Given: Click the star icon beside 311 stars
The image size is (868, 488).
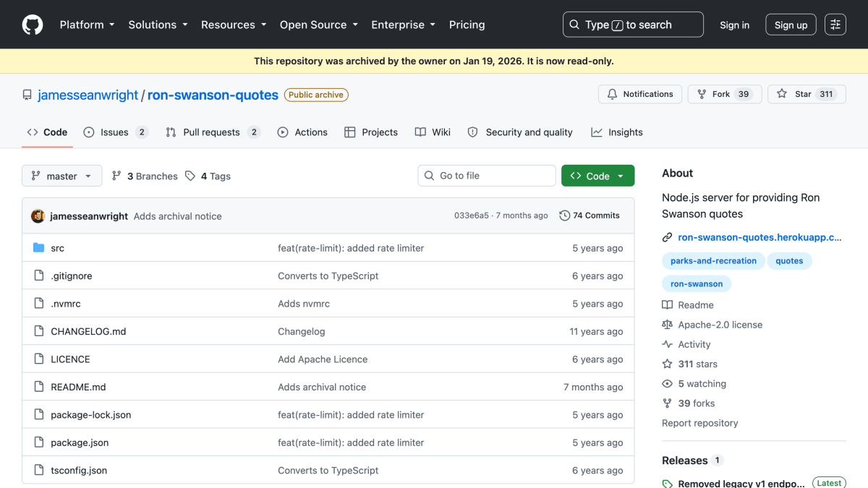Looking at the screenshot, I should (667, 364).
